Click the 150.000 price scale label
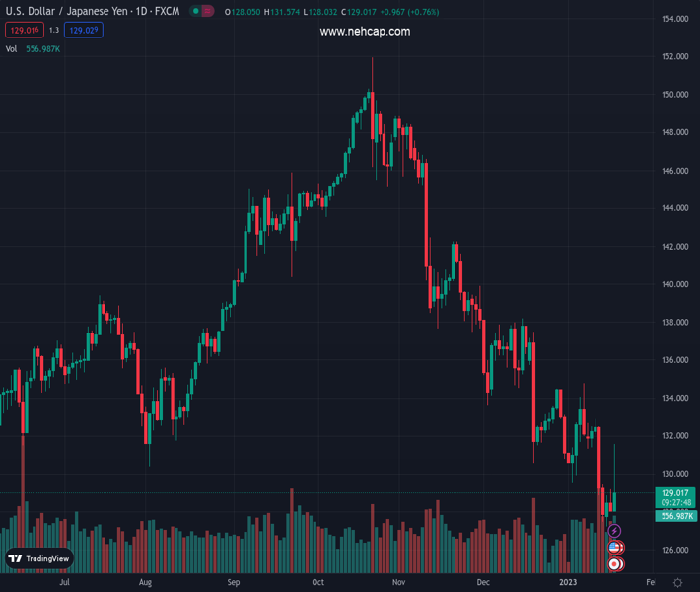This screenshot has width=700, height=592. [x=674, y=95]
